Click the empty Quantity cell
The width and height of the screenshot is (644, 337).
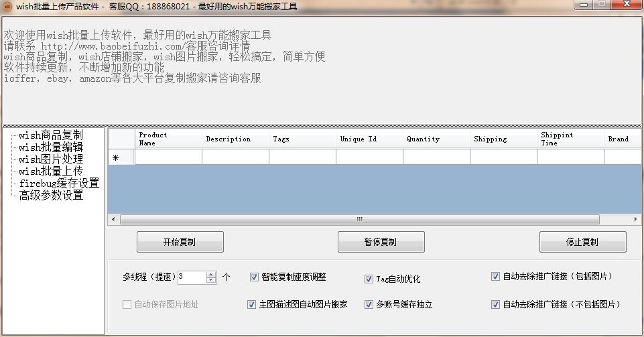436,157
